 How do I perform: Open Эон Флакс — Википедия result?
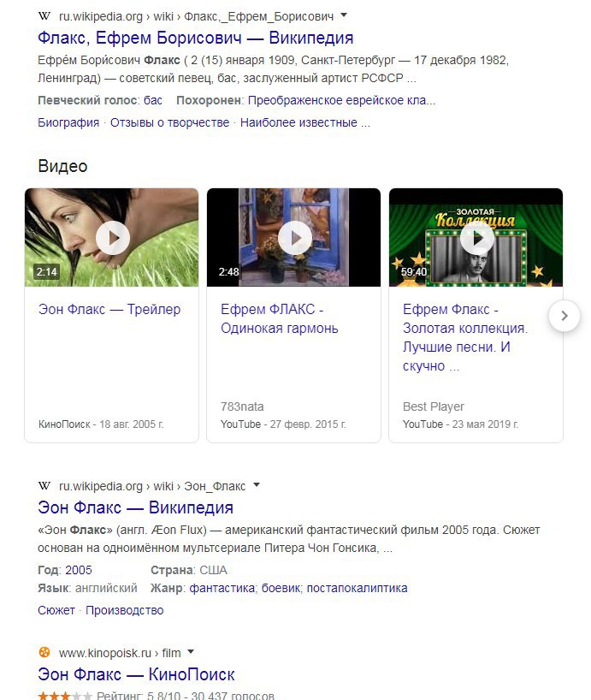[135, 507]
